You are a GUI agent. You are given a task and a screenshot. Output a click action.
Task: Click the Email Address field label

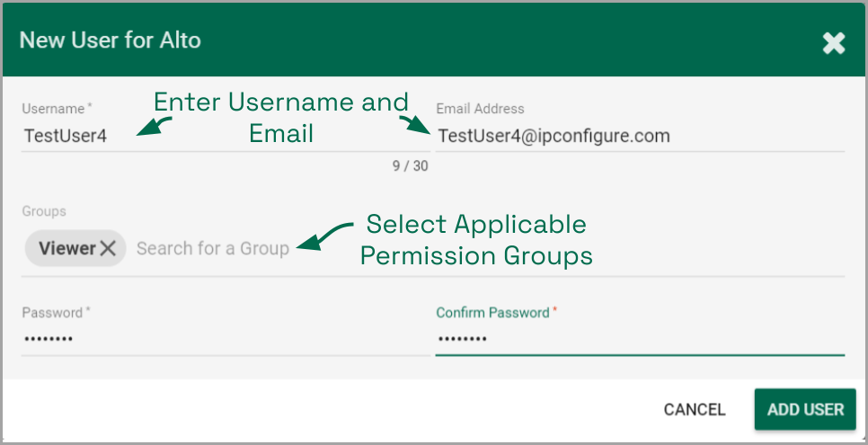[x=480, y=109]
